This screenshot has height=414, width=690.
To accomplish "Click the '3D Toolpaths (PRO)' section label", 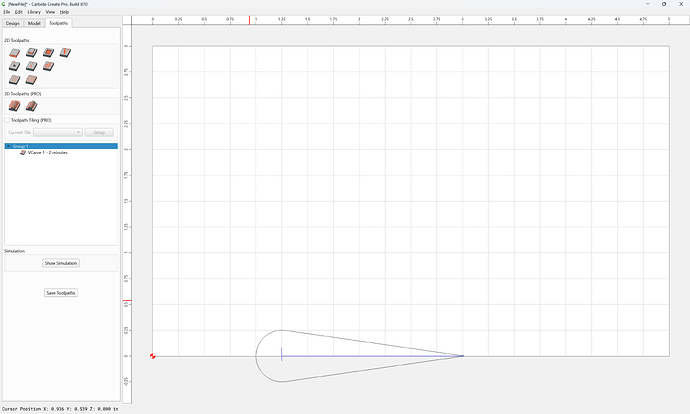I will click(22, 94).
